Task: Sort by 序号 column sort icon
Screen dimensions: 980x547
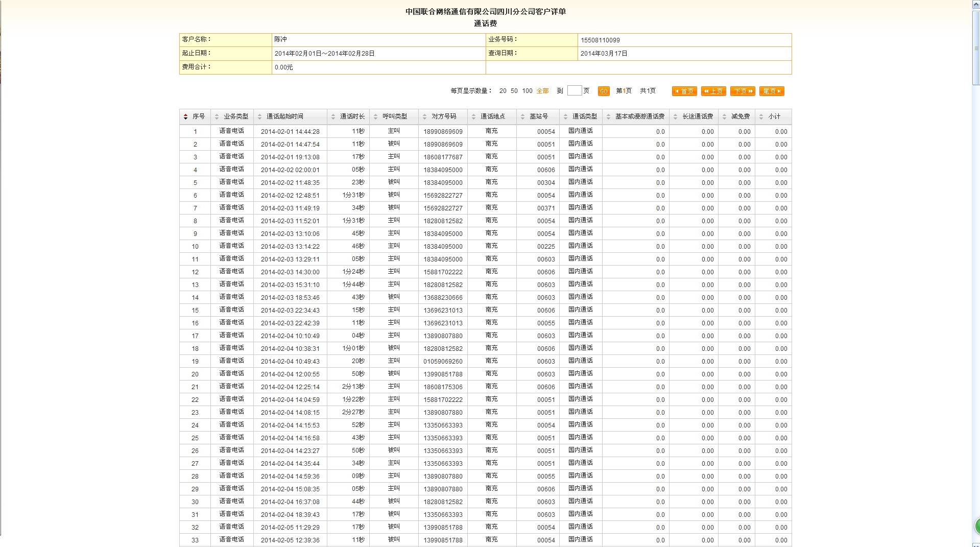Action: pyautogui.click(x=185, y=117)
